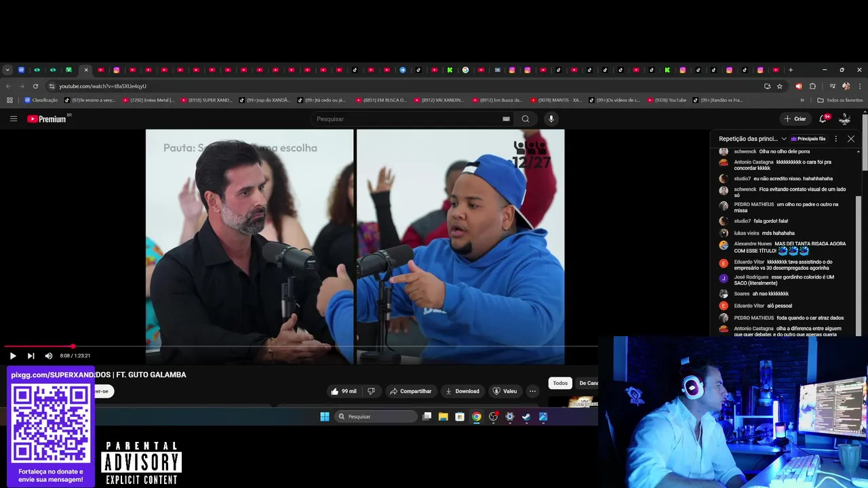
Task: Click the Compartilhar button
Action: (410, 391)
